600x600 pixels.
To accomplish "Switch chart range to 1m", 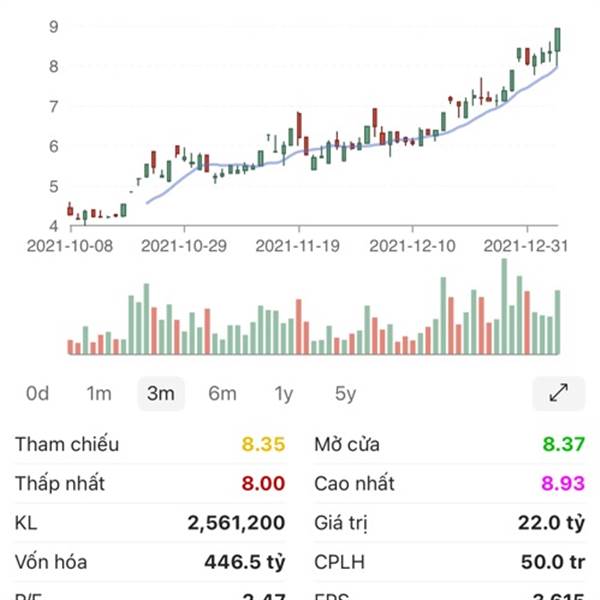I will pos(99,393).
